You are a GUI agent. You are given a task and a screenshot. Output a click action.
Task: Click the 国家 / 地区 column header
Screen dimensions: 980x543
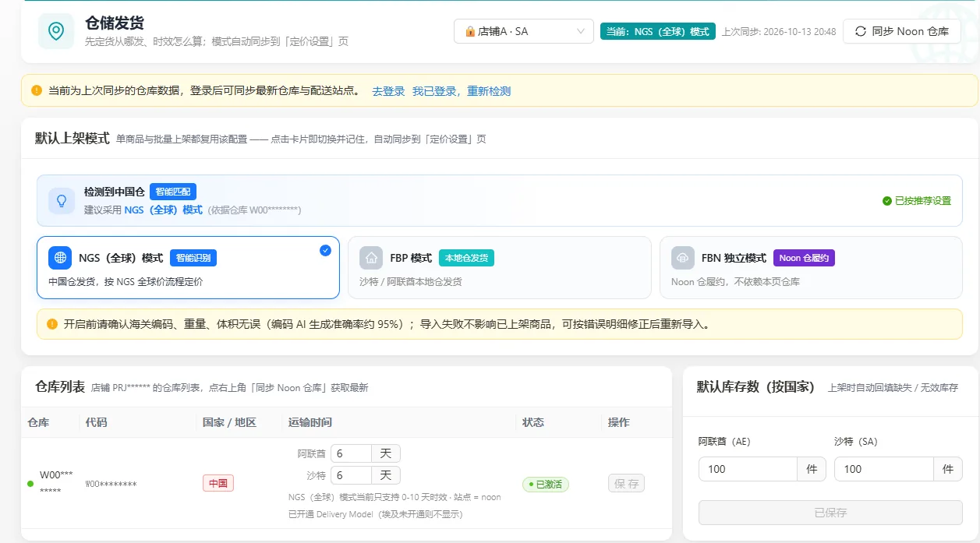tap(229, 422)
